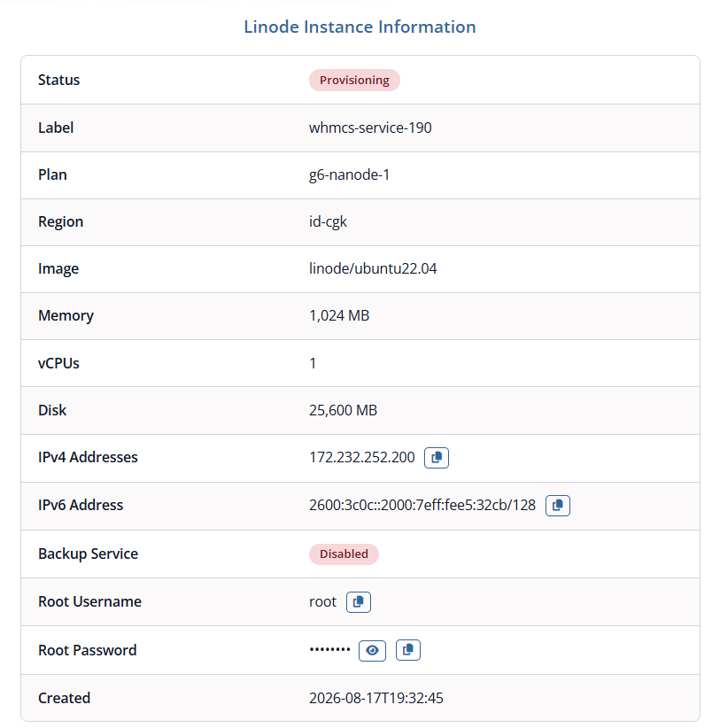
Task: Click the g6-nanode-1 plan value
Action: point(350,175)
